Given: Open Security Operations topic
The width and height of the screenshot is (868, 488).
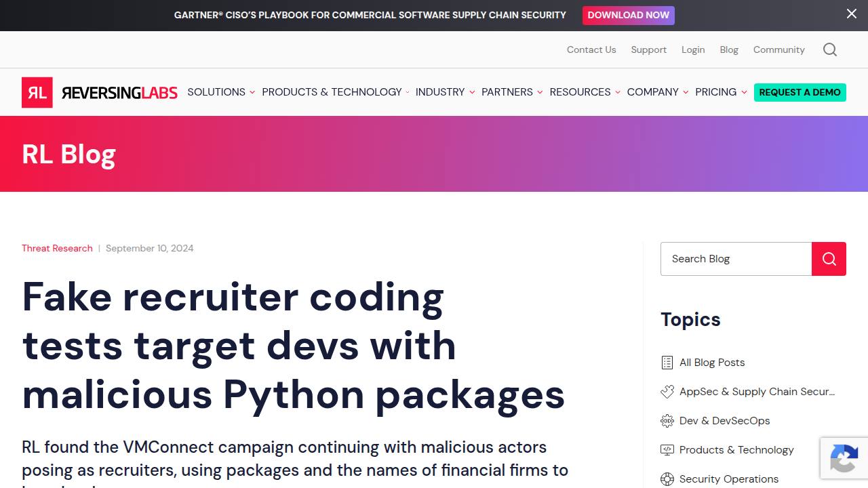Looking at the screenshot, I should [729, 479].
